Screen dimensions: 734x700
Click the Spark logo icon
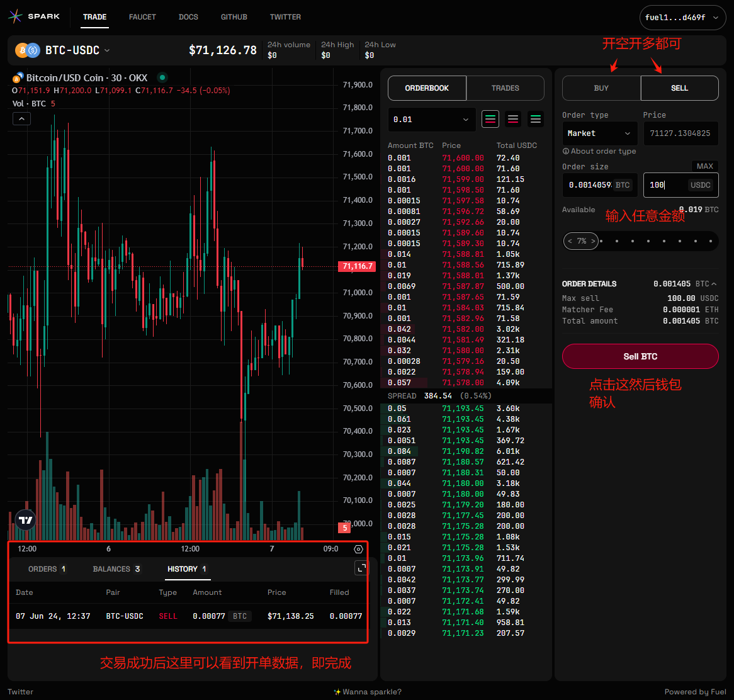click(x=16, y=16)
